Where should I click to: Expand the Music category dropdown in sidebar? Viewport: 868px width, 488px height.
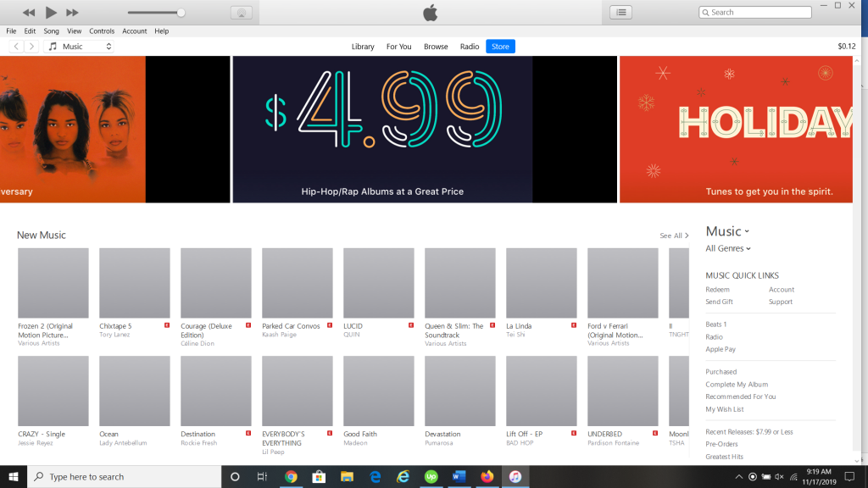[x=727, y=231]
